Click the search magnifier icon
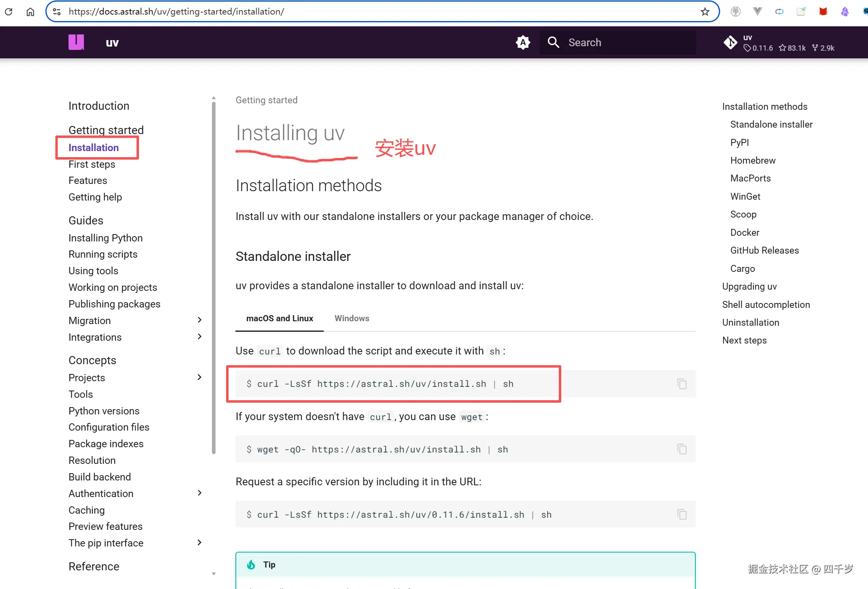The height and width of the screenshot is (589, 868). pyautogui.click(x=553, y=42)
